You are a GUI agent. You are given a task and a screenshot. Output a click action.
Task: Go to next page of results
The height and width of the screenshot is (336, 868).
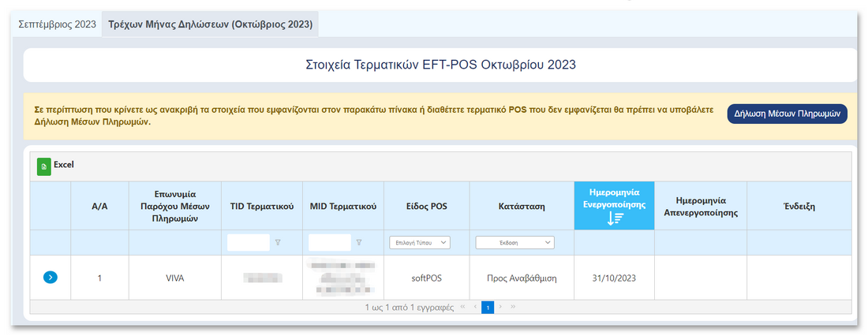pos(500,308)
